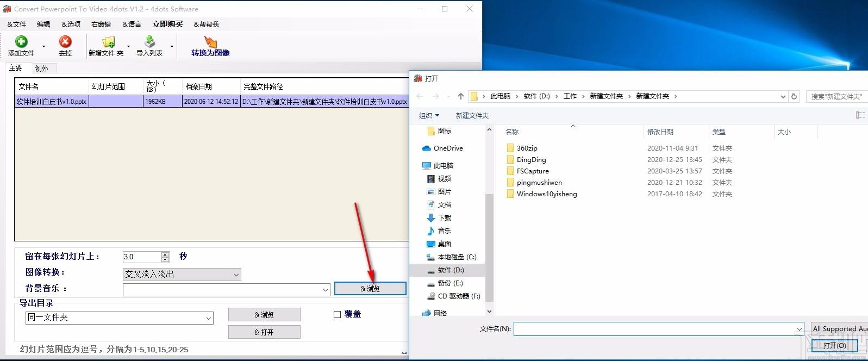The width and height of the screenshot is (868, 361).
Task: Open the 导出目录 folder dropdown
Action: 120,318
